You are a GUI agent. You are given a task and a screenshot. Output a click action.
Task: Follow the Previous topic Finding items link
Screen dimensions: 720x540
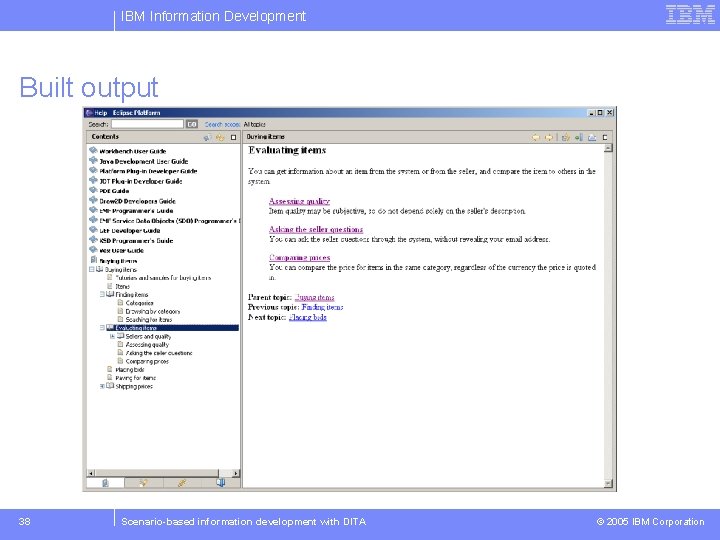(x=322, y=307)
